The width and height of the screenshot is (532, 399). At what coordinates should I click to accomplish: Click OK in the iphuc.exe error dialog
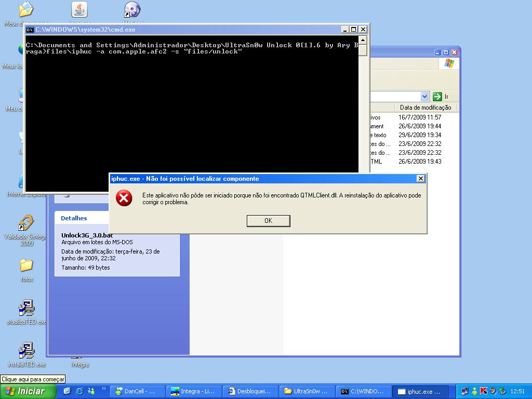click(x=268, y=220)
